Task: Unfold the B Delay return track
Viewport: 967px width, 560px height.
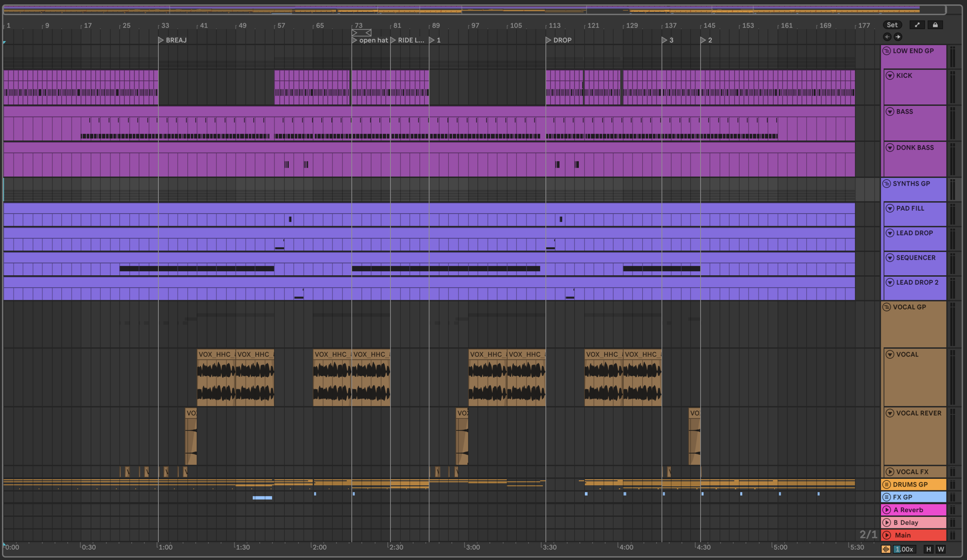Action: pos(886,523)
